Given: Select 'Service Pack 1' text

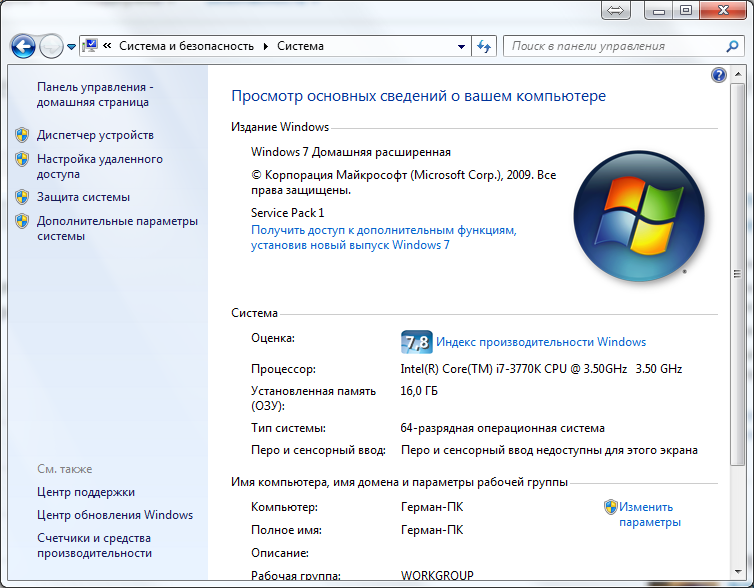Looking at the screenshot, I should click(x=288, y=213).
